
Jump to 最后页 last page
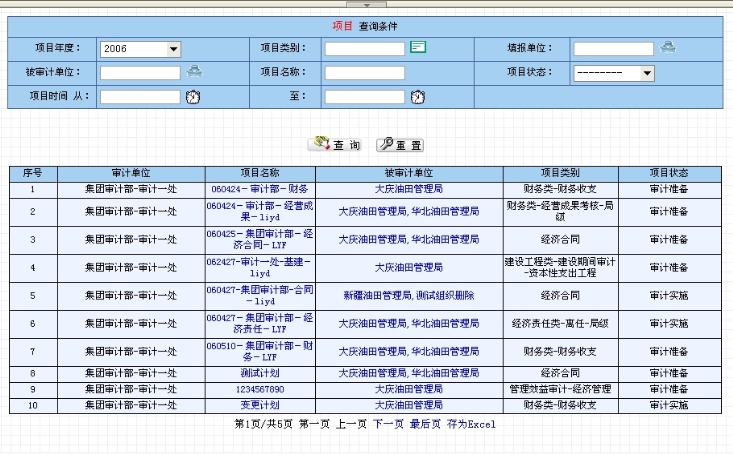tap(425, 424)
